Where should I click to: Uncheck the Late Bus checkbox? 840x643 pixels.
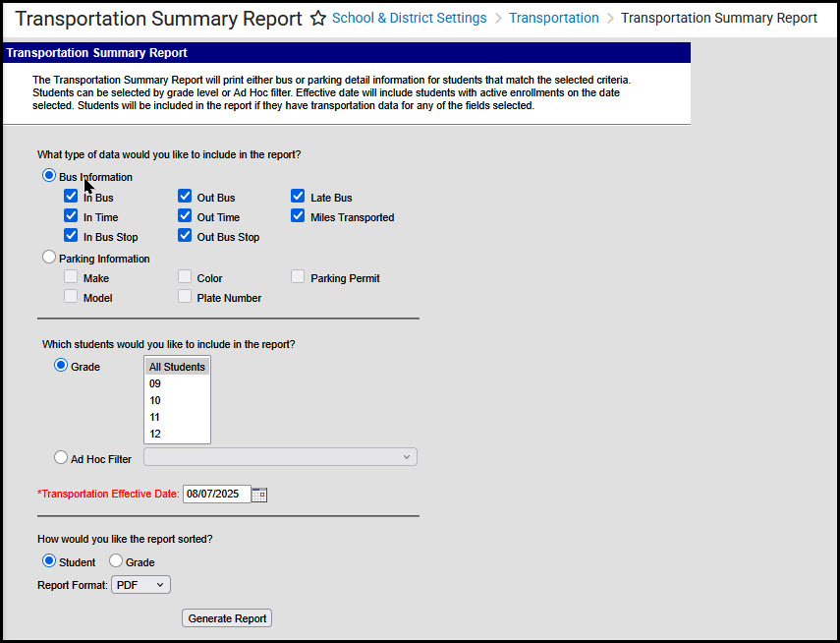(298, 196)
